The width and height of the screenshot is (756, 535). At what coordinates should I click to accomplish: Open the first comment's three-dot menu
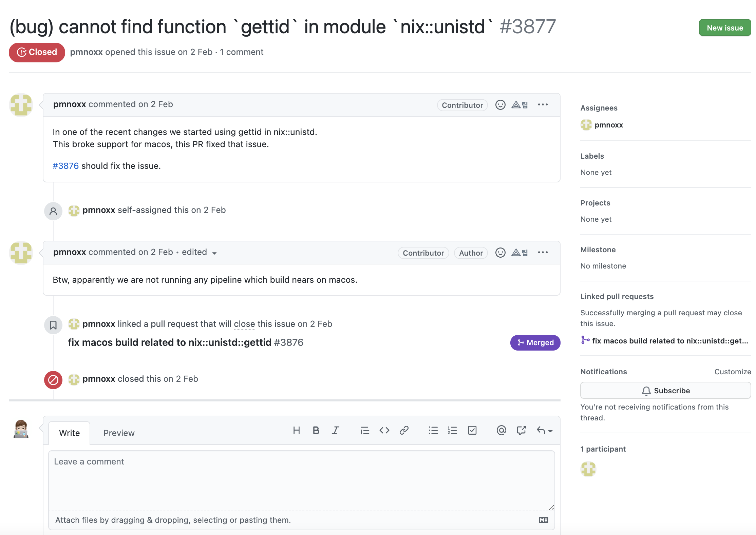click(543, 105)
